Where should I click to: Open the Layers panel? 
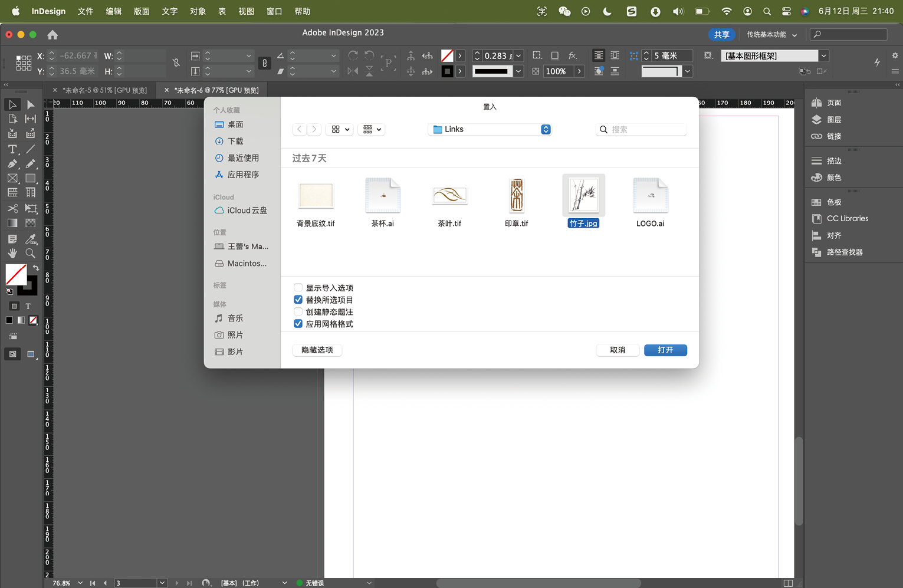tap(833, 120)
